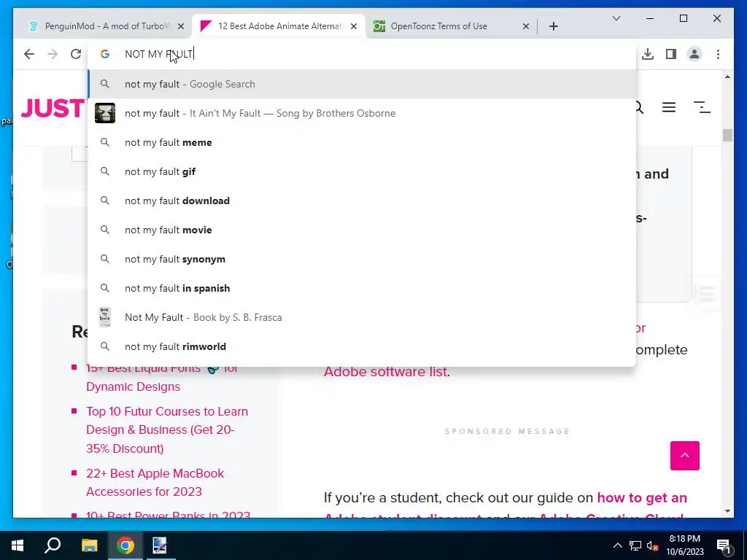This screenshot has height=560, width=747.
Task: Click the scrollbar down arrow
Action: point(727,511)
